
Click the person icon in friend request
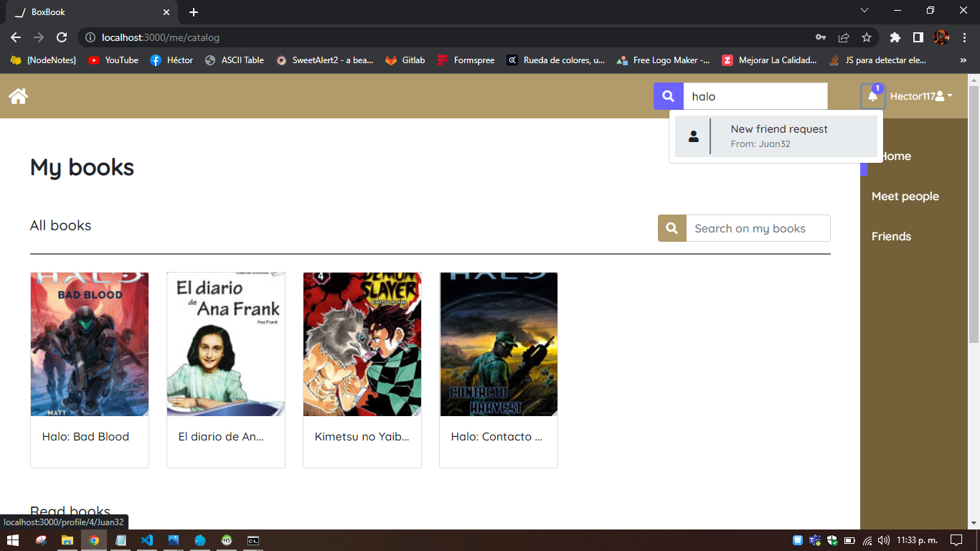coord(693,136)
